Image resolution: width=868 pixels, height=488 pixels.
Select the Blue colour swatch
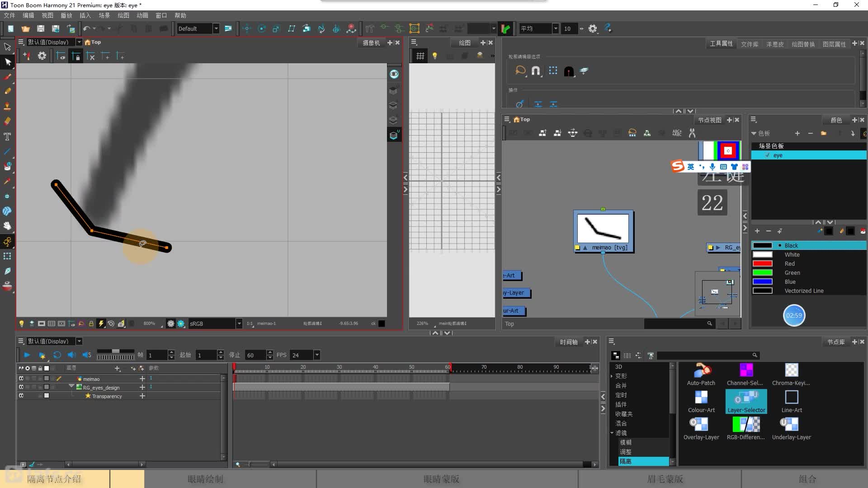pos(763,282)
